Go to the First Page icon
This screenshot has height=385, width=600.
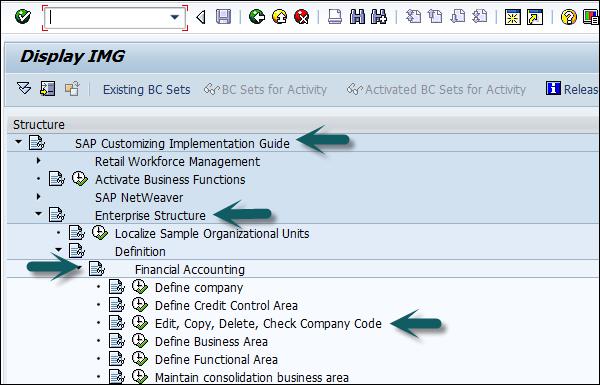pos(413,17)
